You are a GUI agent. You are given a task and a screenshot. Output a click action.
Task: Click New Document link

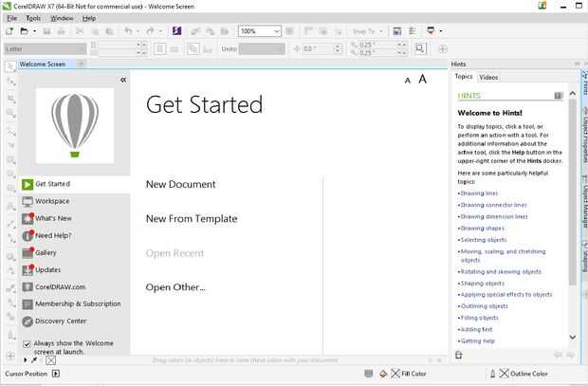(x=180, y=184)
